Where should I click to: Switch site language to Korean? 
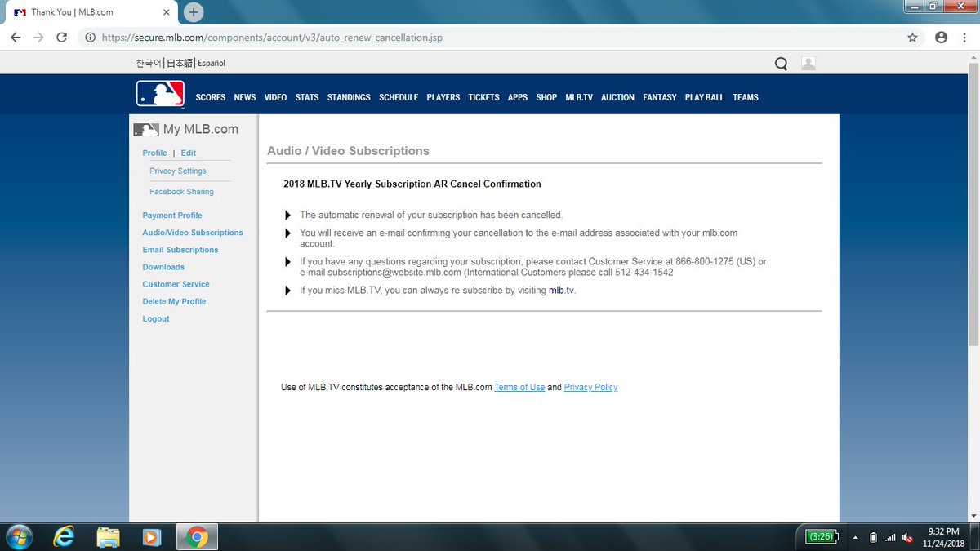(149, 64)
